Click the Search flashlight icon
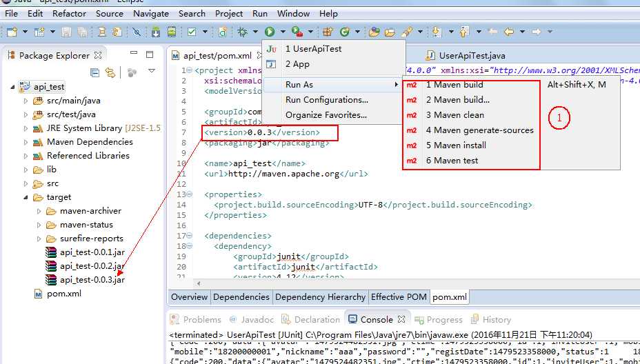 click(x=407, y=32)
